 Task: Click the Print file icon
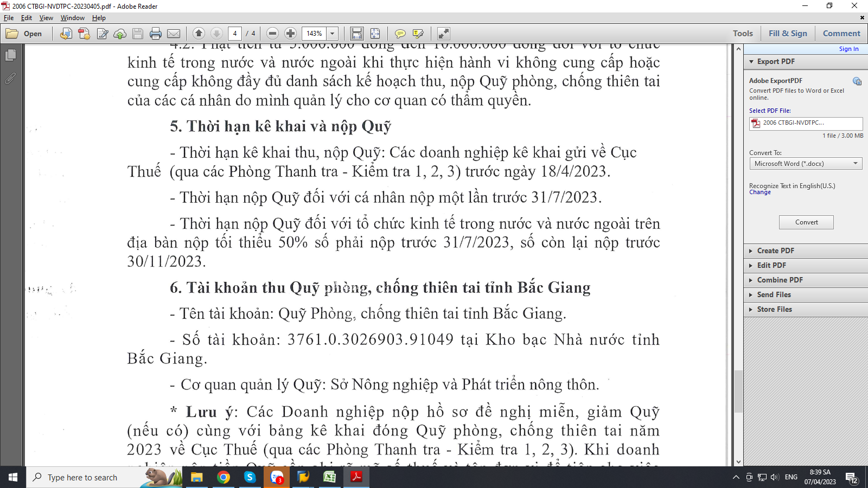[x=156, y=34]
